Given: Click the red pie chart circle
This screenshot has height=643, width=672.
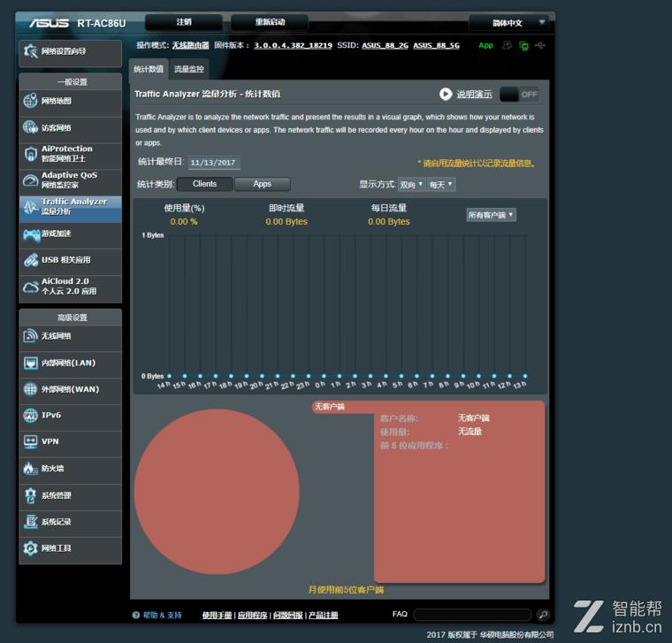Looking at the screenshot, I should [217, 492].
